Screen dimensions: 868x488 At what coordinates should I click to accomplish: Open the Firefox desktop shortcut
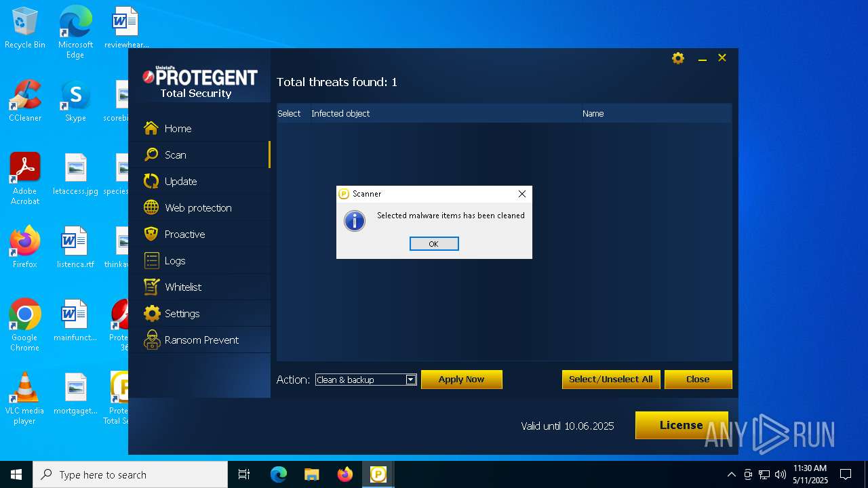coord(25,247)
